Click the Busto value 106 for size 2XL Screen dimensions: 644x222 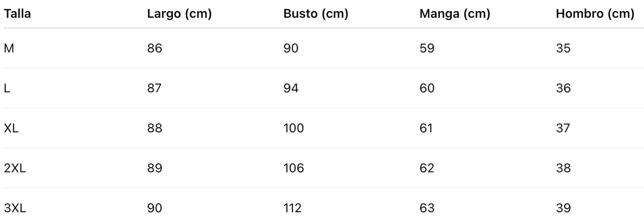point(293,168)
